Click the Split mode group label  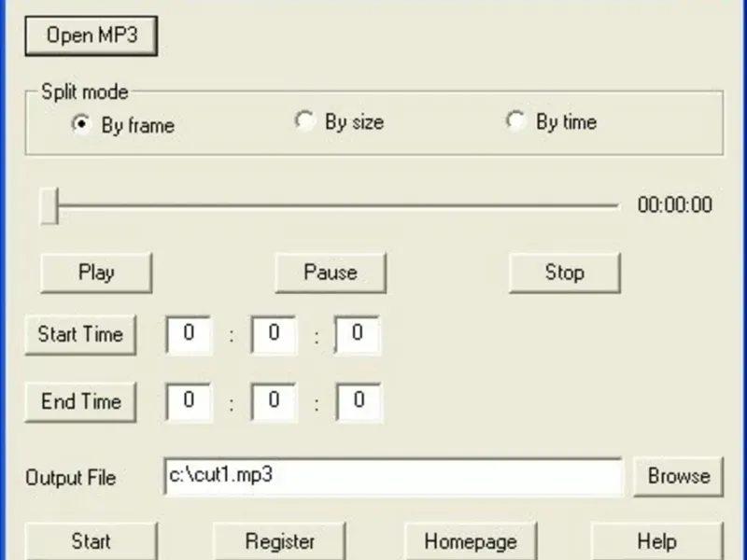pos(85,91)
